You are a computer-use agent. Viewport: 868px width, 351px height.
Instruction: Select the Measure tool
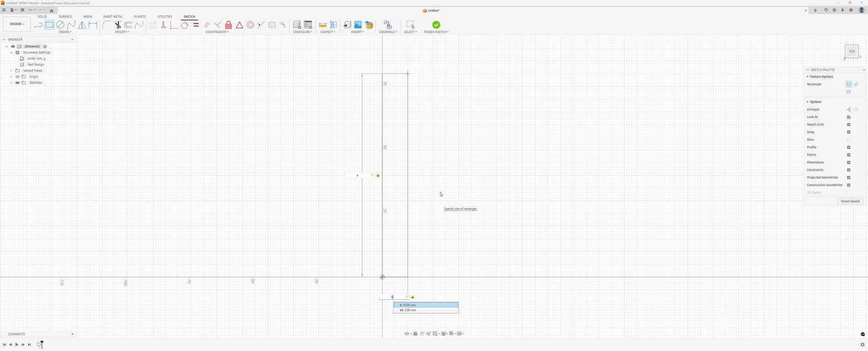tap(323, 25)
